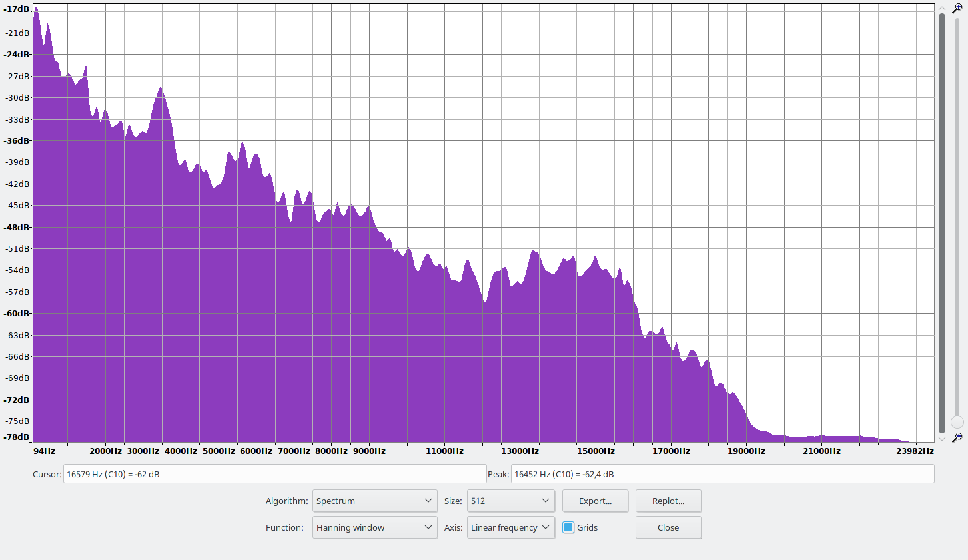The height and width of the screenshot is (560, 968).
Task: Click the scrollbar down arrow
Action: coord(942,439)
